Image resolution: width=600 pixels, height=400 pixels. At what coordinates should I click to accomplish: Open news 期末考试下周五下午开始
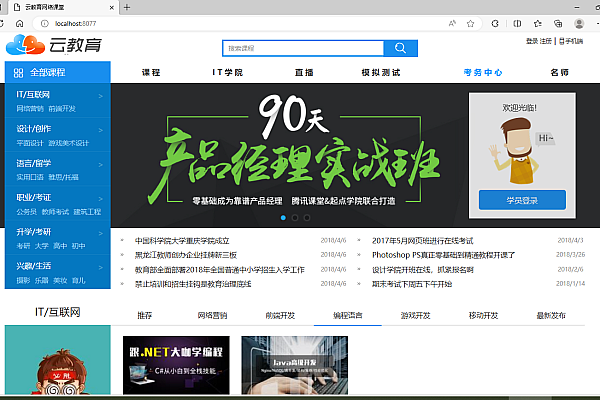(412, 284)
